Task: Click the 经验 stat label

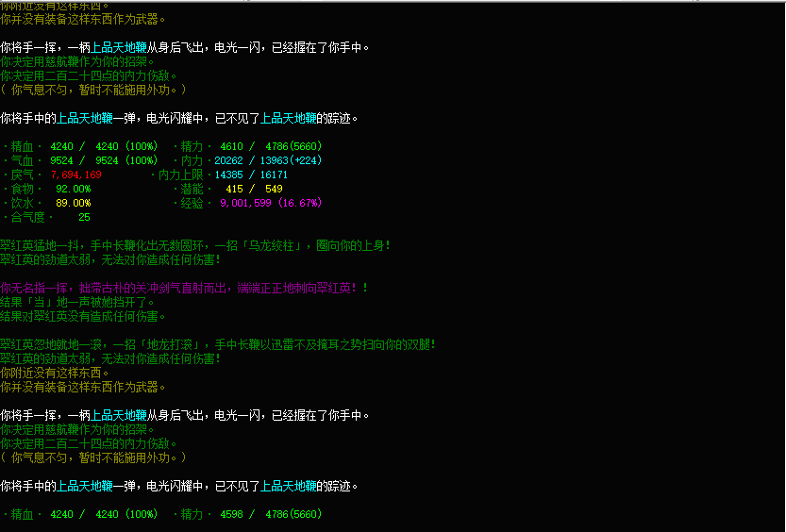Action: click(192, 204)
